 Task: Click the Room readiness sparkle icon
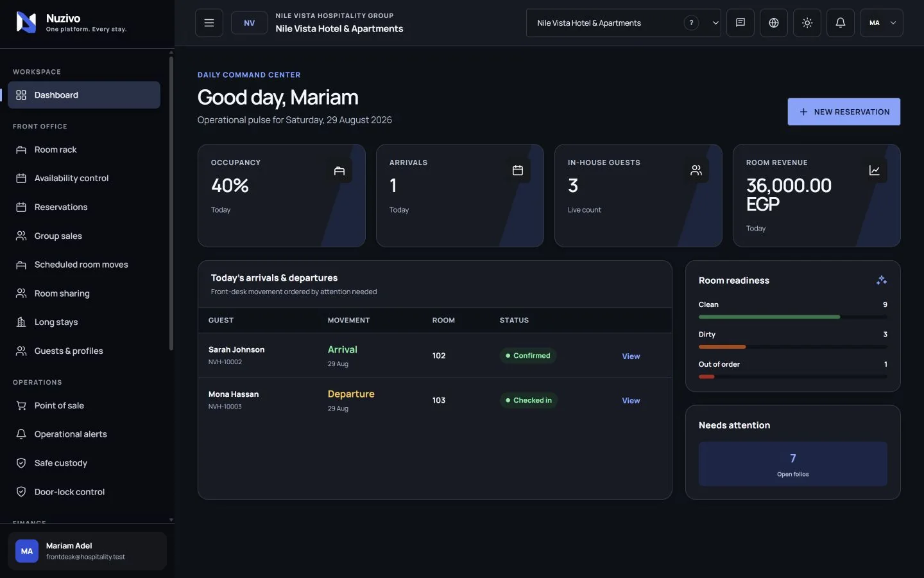882,280
